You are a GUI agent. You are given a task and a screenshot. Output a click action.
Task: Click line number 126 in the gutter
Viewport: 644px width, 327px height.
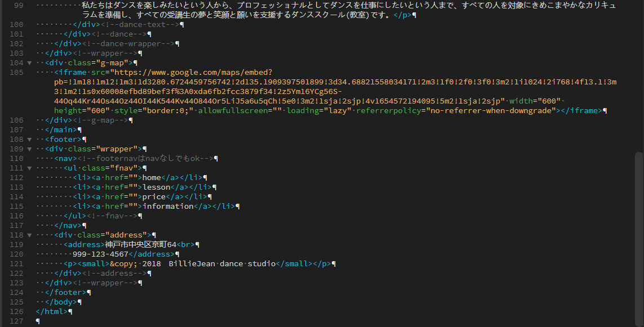[17, 311]
